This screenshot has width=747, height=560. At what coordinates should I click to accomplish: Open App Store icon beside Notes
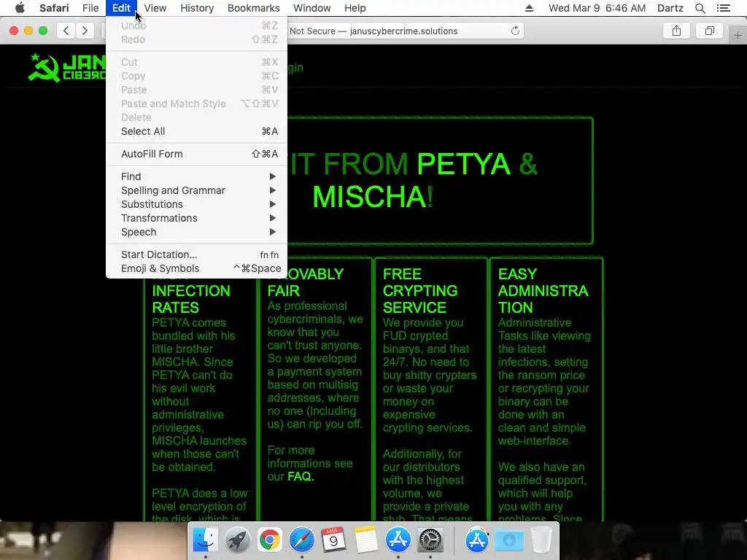click(x=398, y=540)
